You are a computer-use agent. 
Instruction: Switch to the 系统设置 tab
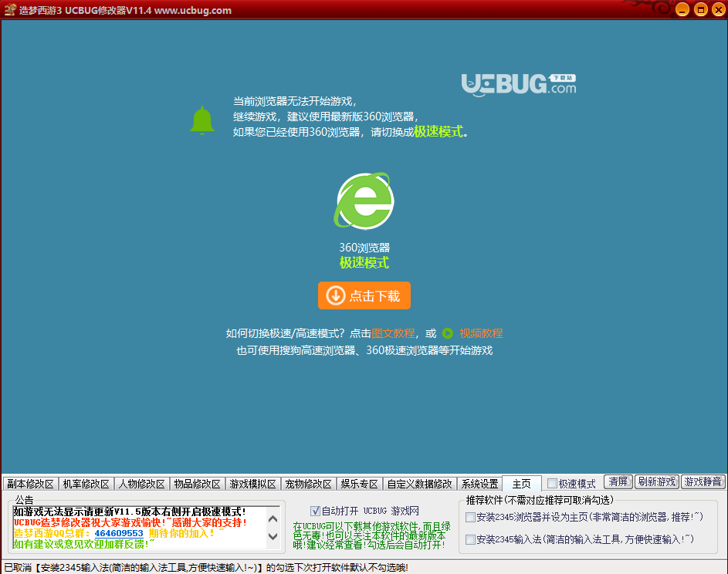479,484
